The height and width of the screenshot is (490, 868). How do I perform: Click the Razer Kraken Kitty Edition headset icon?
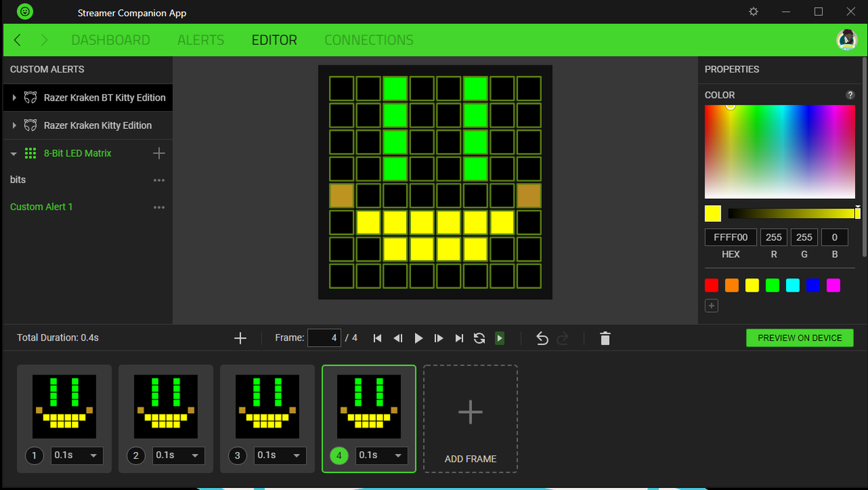point(31,126)
